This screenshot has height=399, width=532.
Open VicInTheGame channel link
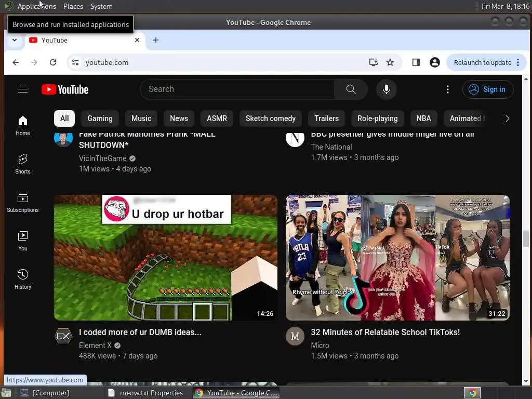102,158
